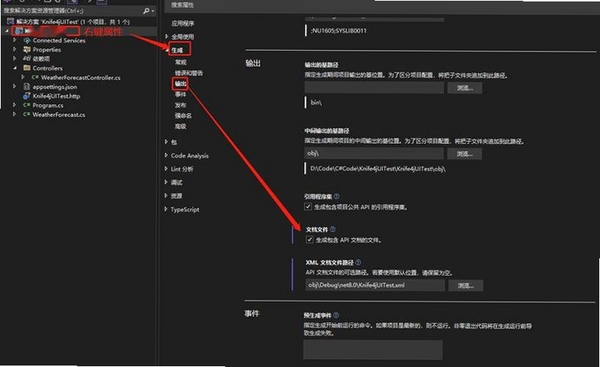Click the XML path field with Knife4jUITest.xml
Viewport: 600px width, 367px height.
pos(375,285)
